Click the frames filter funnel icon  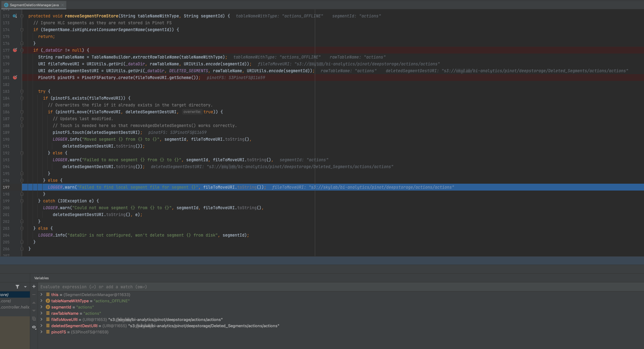click(17, 287)
